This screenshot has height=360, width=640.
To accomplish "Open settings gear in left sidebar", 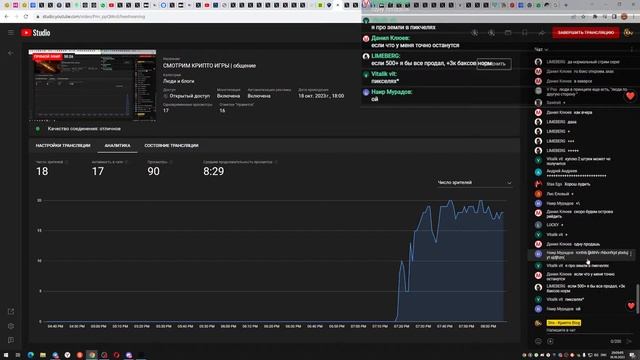I will (11, 326).
